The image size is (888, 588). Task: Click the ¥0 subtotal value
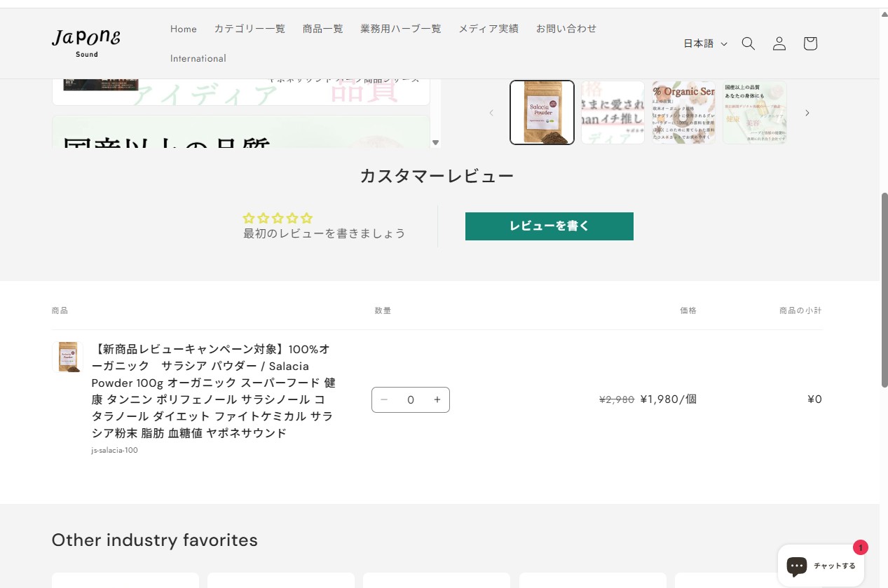814,399
